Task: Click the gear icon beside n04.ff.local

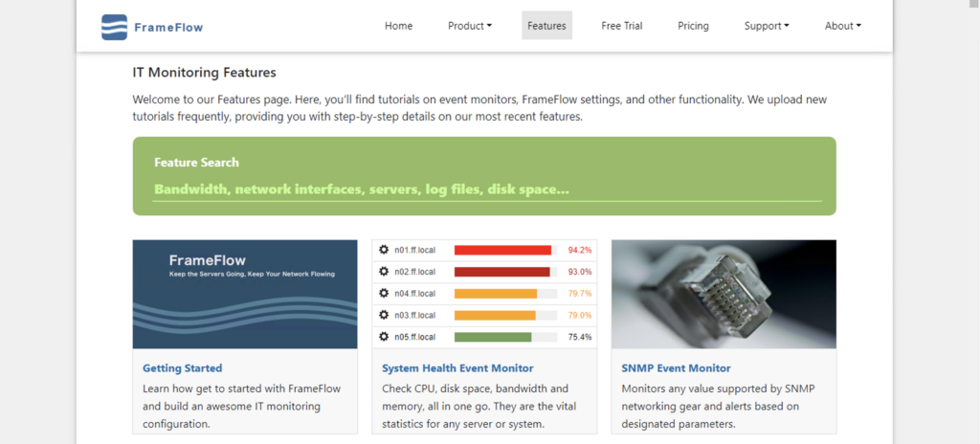Action: 384,294
